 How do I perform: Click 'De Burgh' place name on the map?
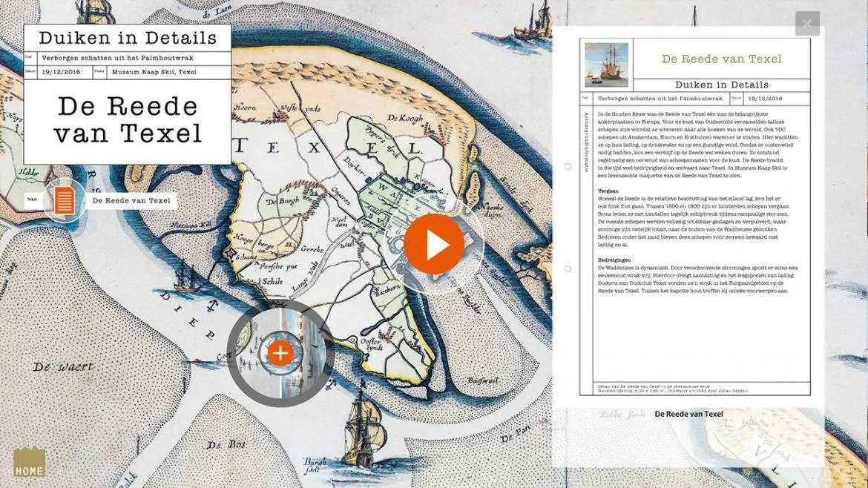click(283, 201)
